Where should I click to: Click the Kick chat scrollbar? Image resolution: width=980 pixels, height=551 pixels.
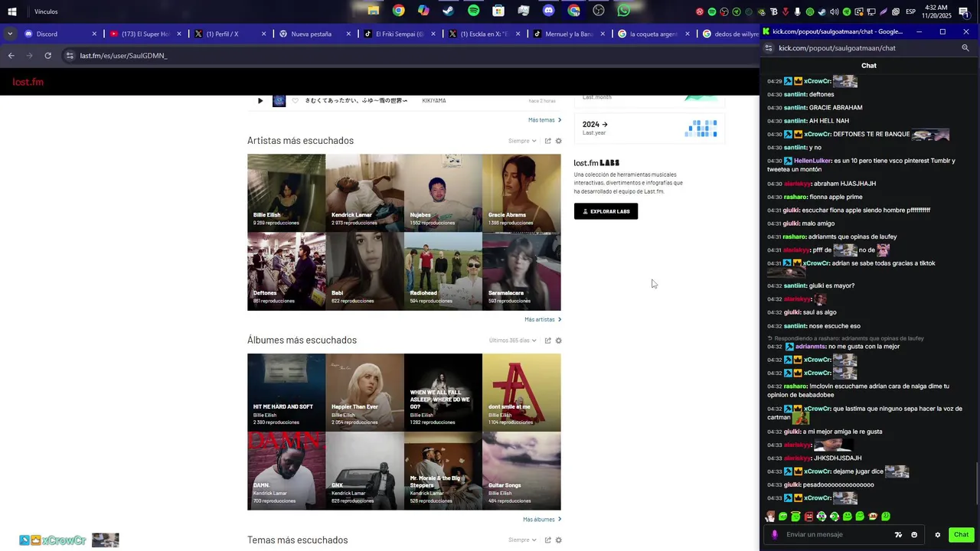976,484
